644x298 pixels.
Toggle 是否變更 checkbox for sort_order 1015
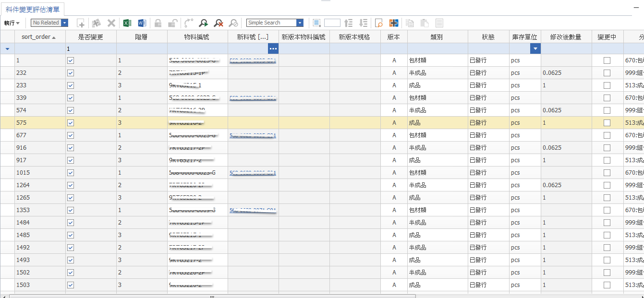click(71, 173)
